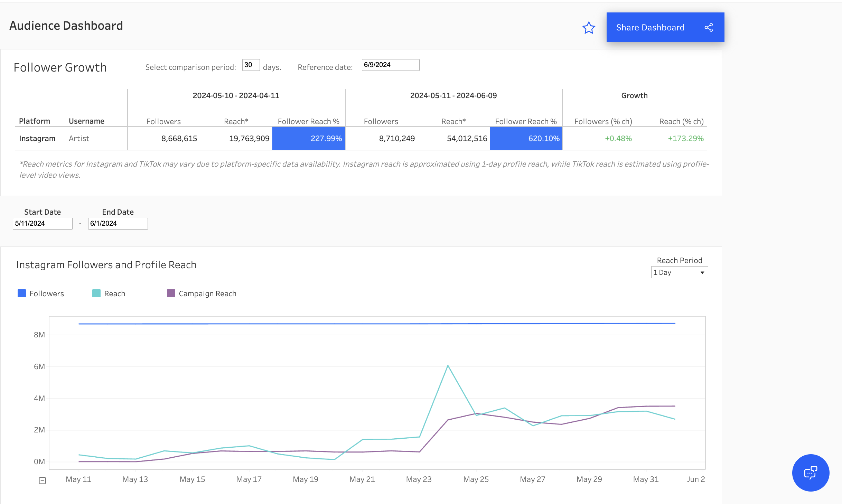Viewport: 842px width, 504px height.
Task: Click the Share Dashboard button
Action: pos(650,28)
